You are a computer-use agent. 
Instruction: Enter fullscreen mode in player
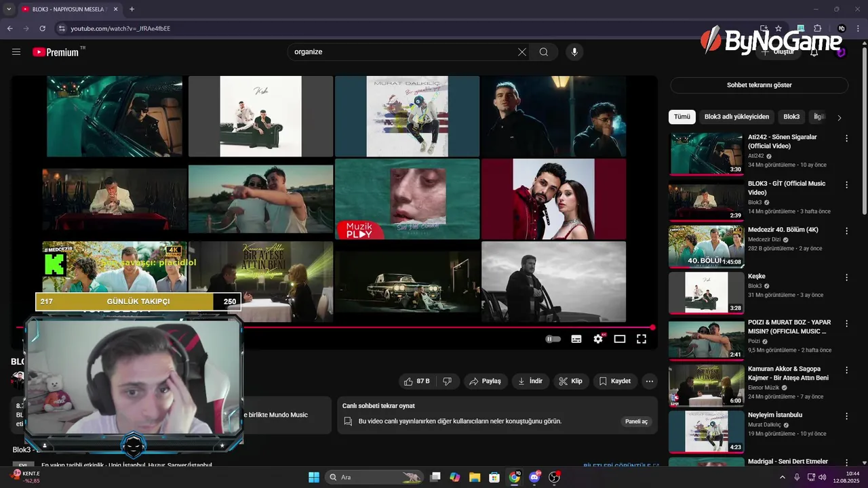click(642, 339)
